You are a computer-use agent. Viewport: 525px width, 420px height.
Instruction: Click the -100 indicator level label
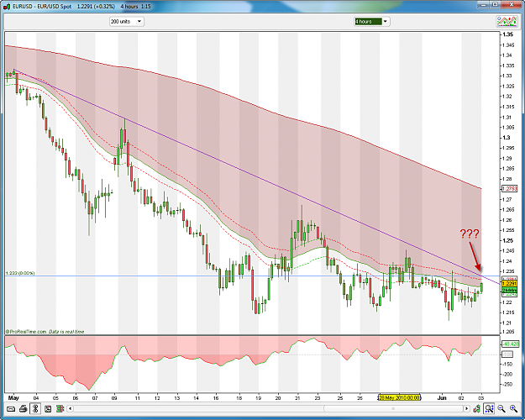click(507, 354)
